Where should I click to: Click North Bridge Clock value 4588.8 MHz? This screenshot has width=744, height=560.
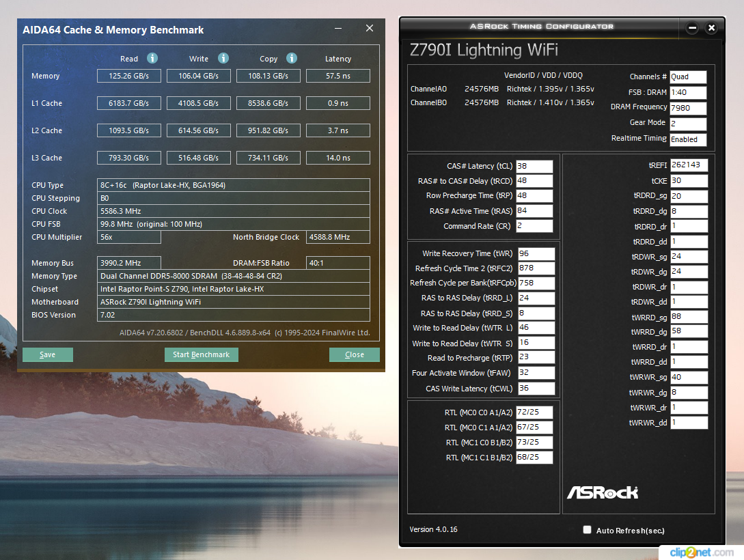click(x=337, y=237)
